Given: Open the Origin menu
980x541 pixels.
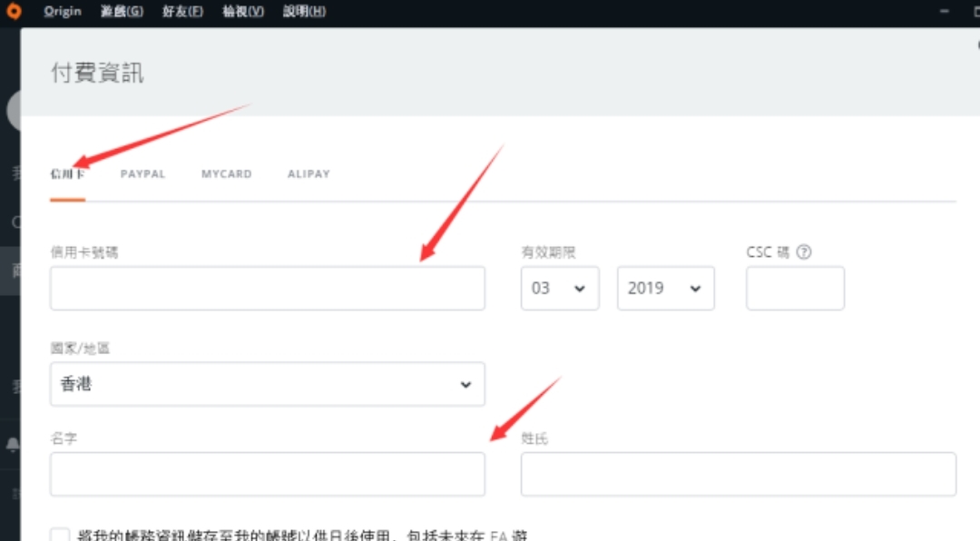Looking at the screenshot, I should point(63,11).
